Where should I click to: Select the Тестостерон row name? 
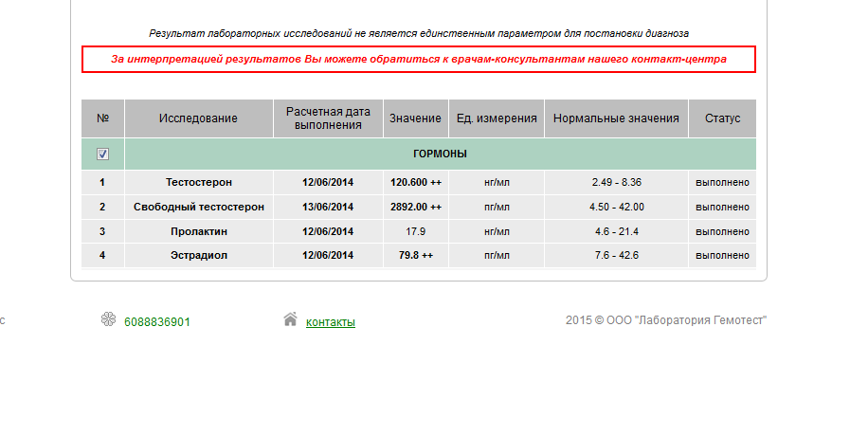click(x=199, y=182)
